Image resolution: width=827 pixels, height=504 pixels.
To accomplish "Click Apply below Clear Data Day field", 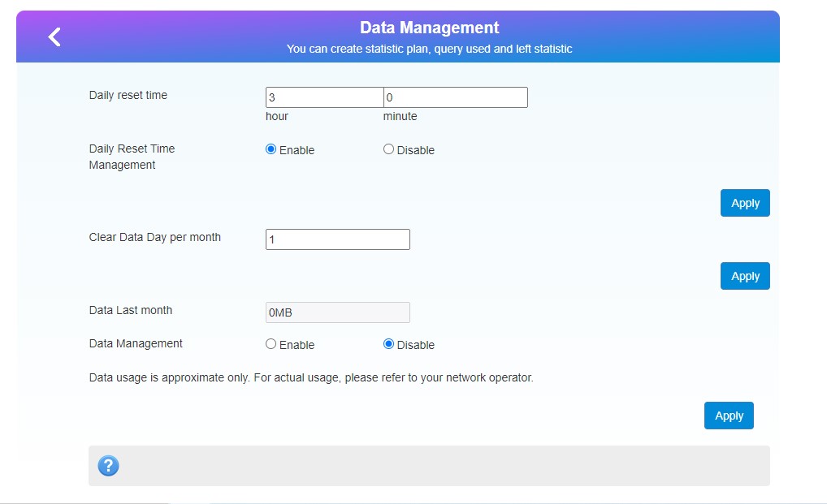I will point(745,276).
